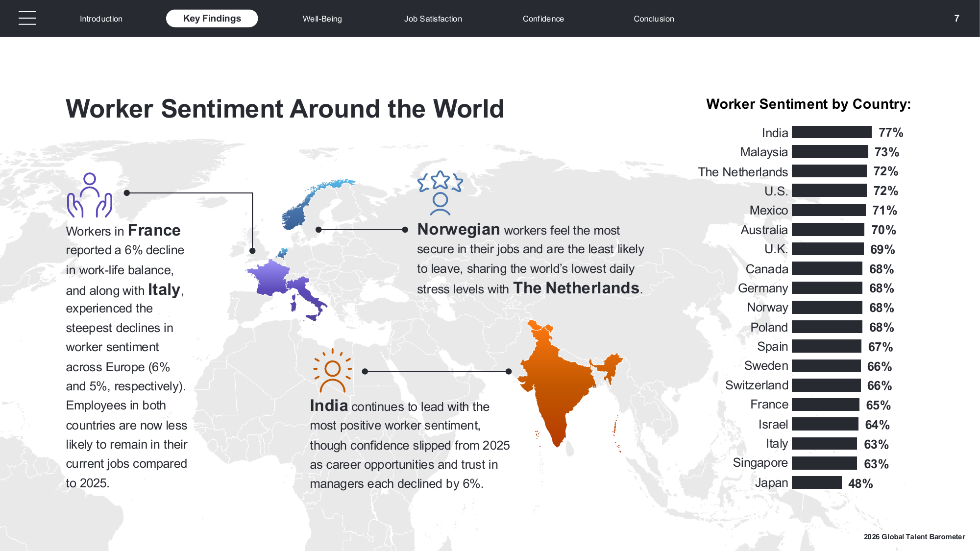Click the purple France map shape

pos(269,278)
